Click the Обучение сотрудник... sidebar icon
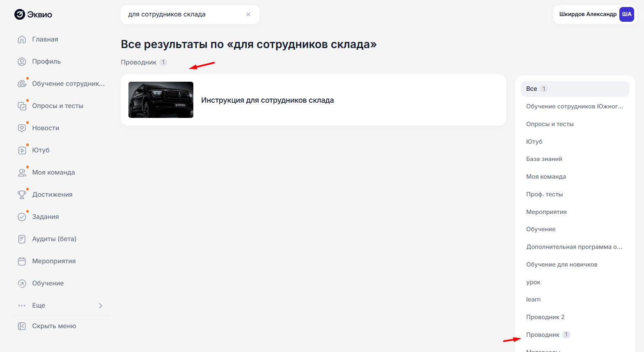 pyautogui.click(x=22, y=84)
